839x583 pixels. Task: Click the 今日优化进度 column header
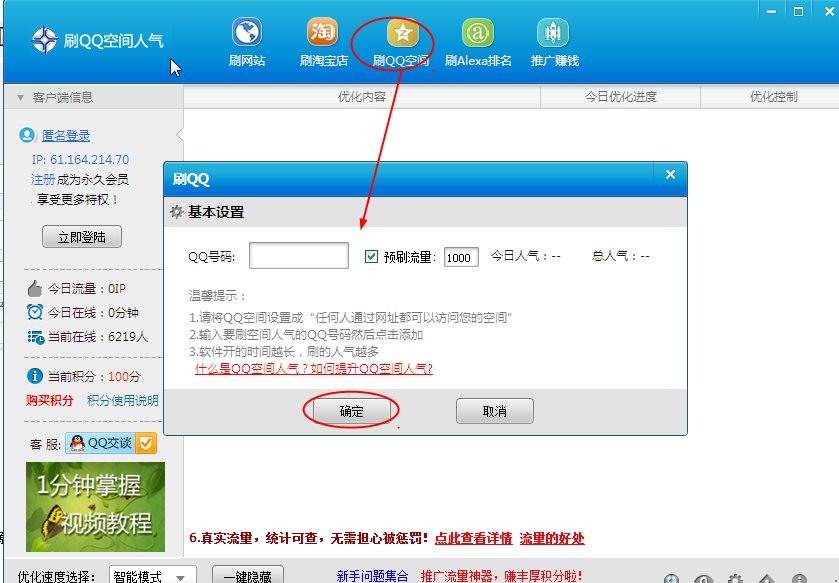(620, 97)
